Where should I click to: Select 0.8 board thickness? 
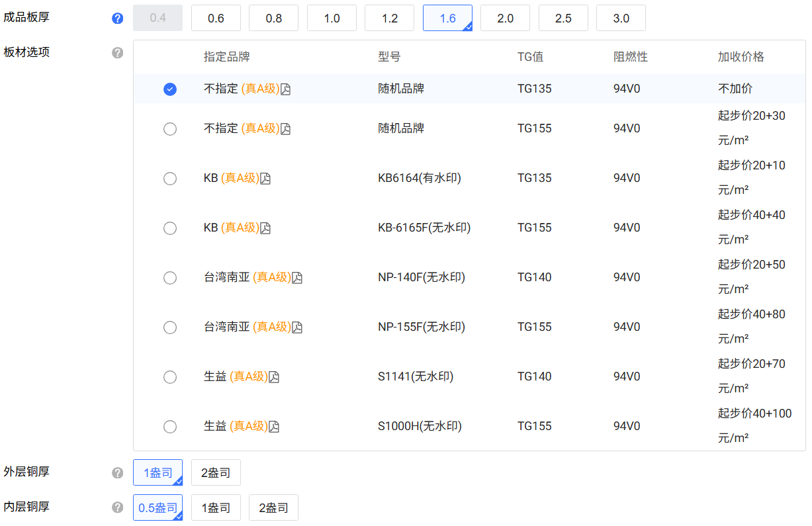273,18
